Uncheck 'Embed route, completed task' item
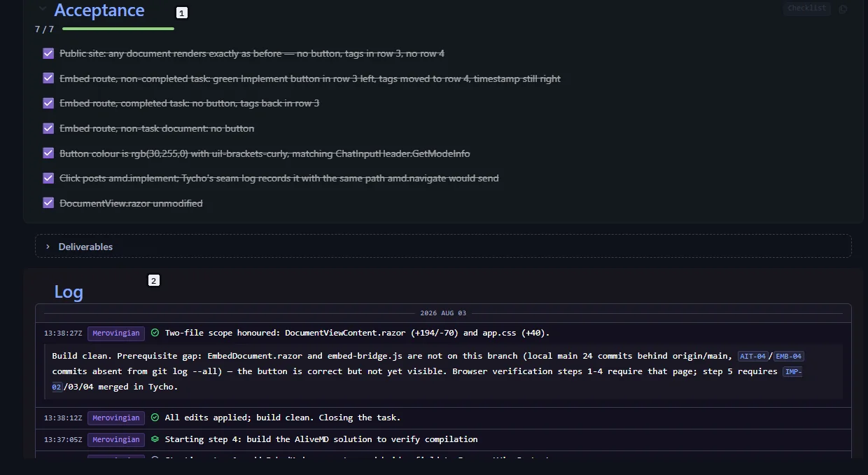868x475 pixels. coord(48,103)
